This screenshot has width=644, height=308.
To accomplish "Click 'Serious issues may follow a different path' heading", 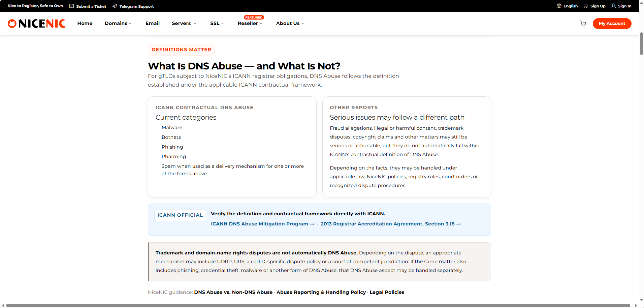I will [x=397, y=117].
